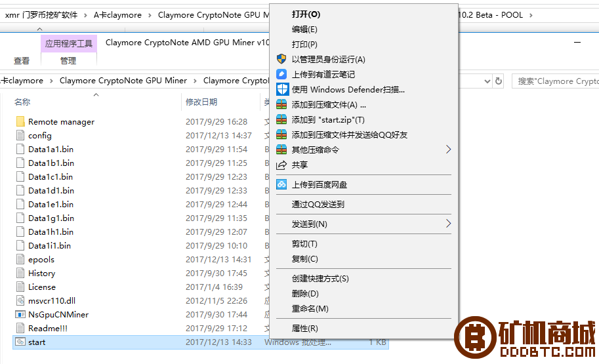Open the address bar history dropdown
599x364 pixels.
pyautogui.click(x=487, y=81)
